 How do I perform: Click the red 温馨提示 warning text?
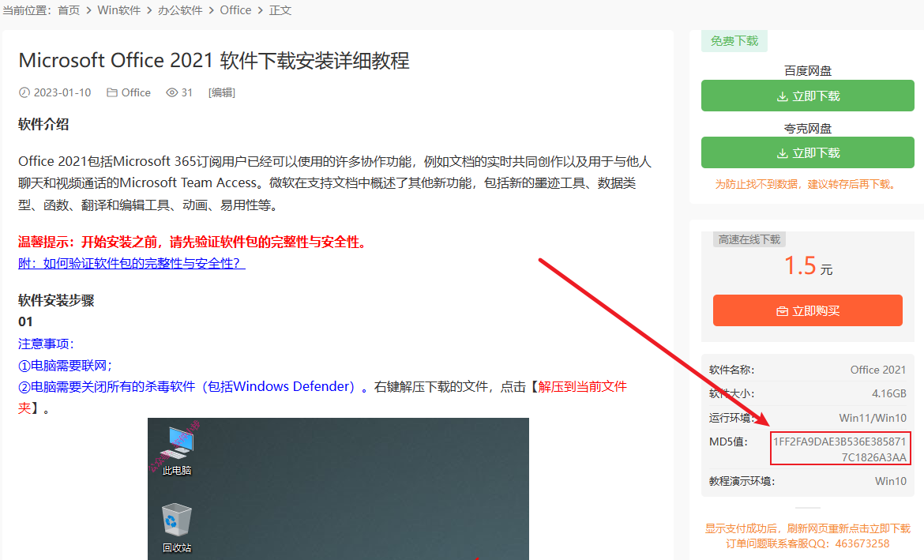click(193, 242)
